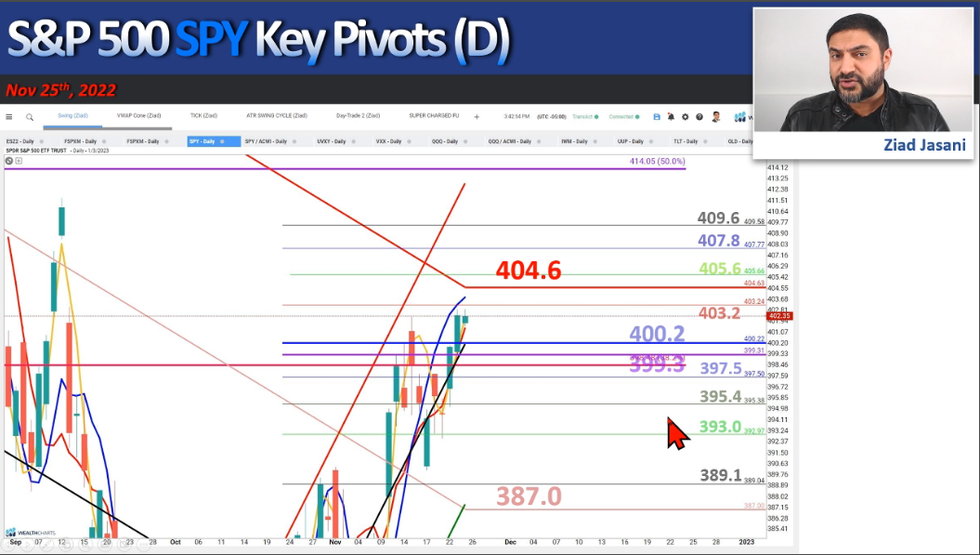980x555 pixels.
Task: Open the user profile avatar
Action: click(716, 117)
